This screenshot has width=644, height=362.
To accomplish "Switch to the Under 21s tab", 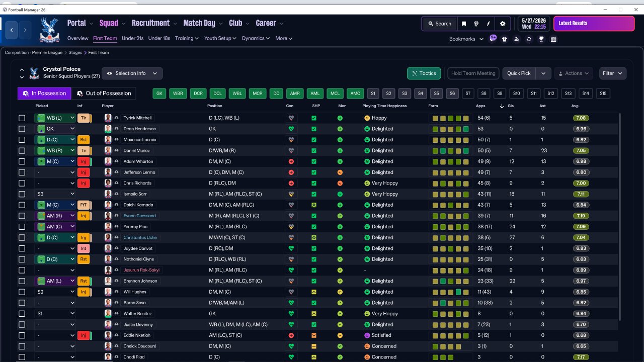I will click(133, 38).
